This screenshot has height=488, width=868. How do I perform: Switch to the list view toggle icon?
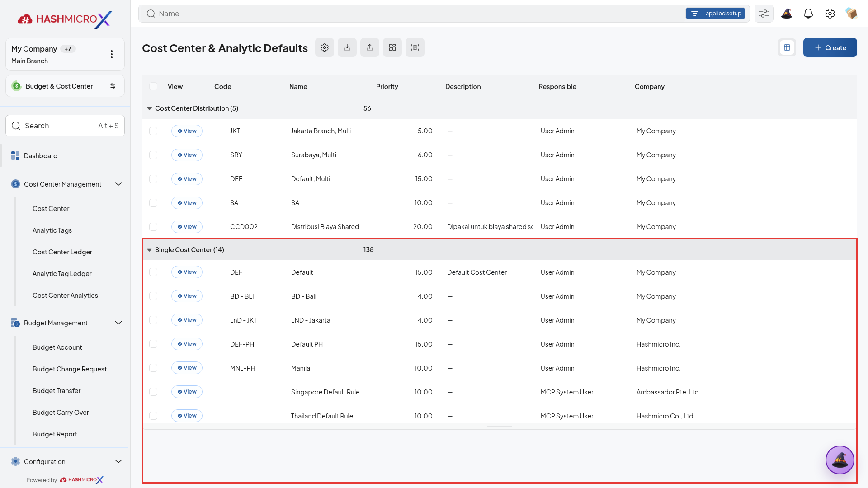click(x=787, y=47)
